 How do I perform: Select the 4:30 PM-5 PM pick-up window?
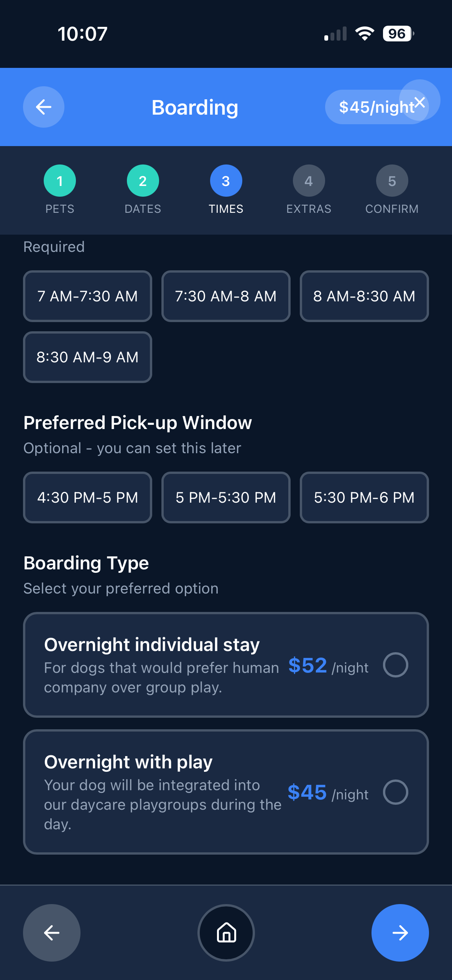87,497
